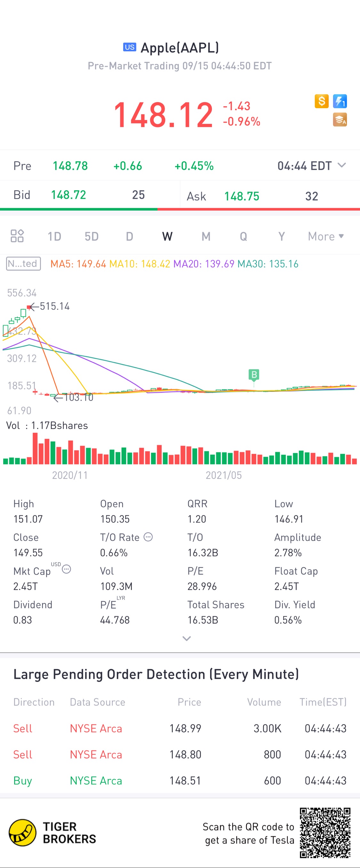The image size is (360, 868).
Task: Toggle the N...ted adjustment box
Action: pos(24,264)
